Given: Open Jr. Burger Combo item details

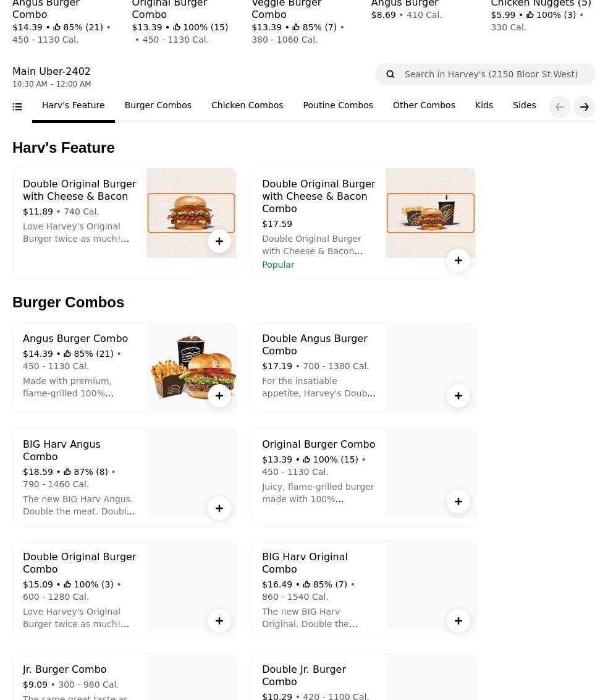Looking at the screenshot, I should pyautogui.click(x=64, y=669).
